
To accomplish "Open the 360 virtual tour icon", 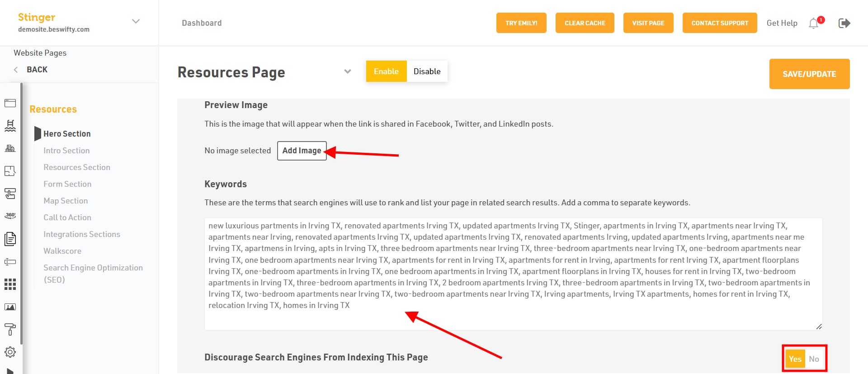I will 10,216.
